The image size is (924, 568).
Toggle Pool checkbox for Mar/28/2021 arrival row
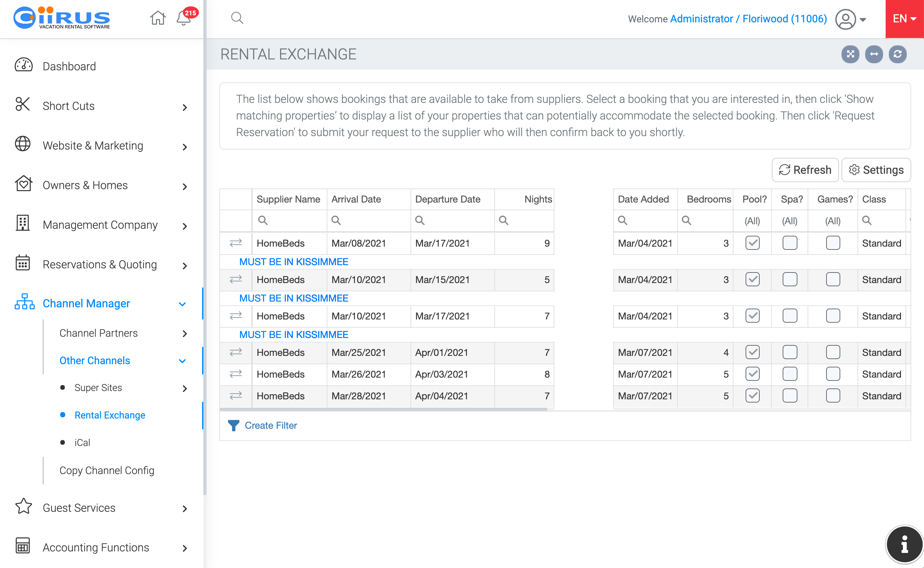point(753,396)
